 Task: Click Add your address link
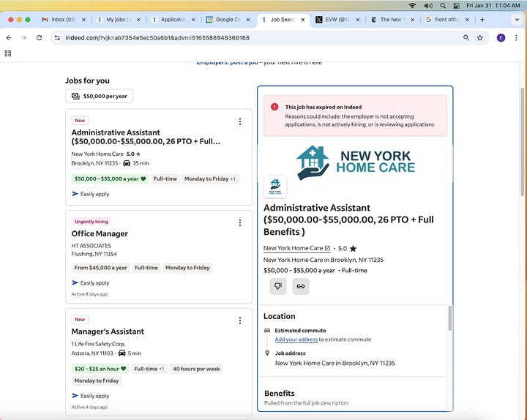[x=296, y=340]
